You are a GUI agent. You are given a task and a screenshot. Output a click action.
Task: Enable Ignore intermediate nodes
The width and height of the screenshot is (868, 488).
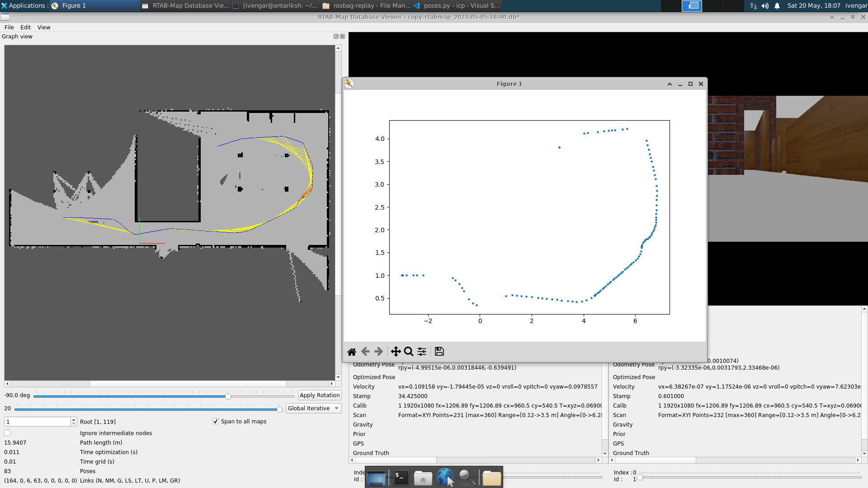click(7, 432)
